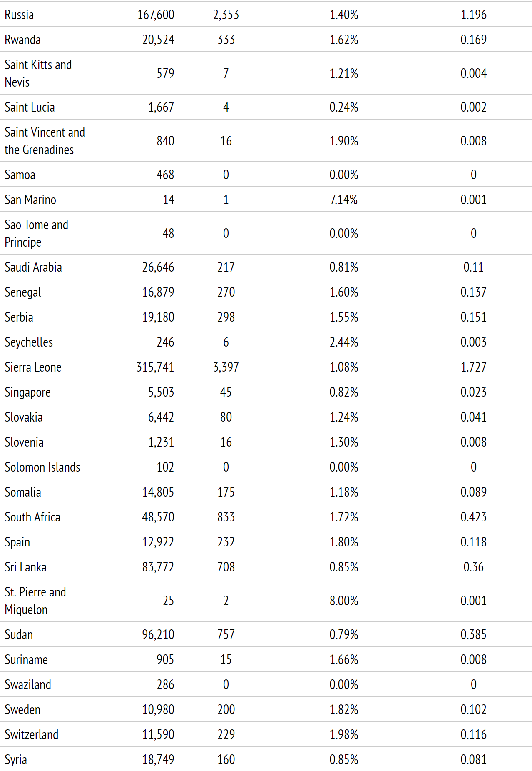Click the Russia country name cell
The width and height of the screenshot is (532, 771).
click(19, 15)
